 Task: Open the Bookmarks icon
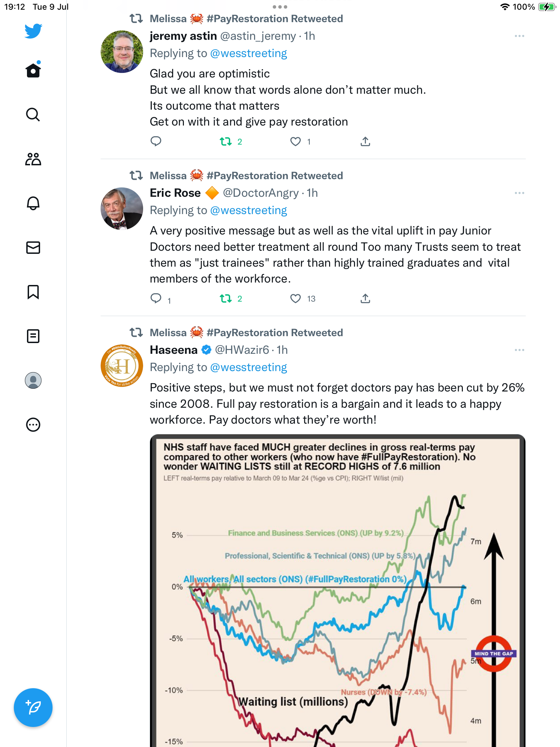33,292
